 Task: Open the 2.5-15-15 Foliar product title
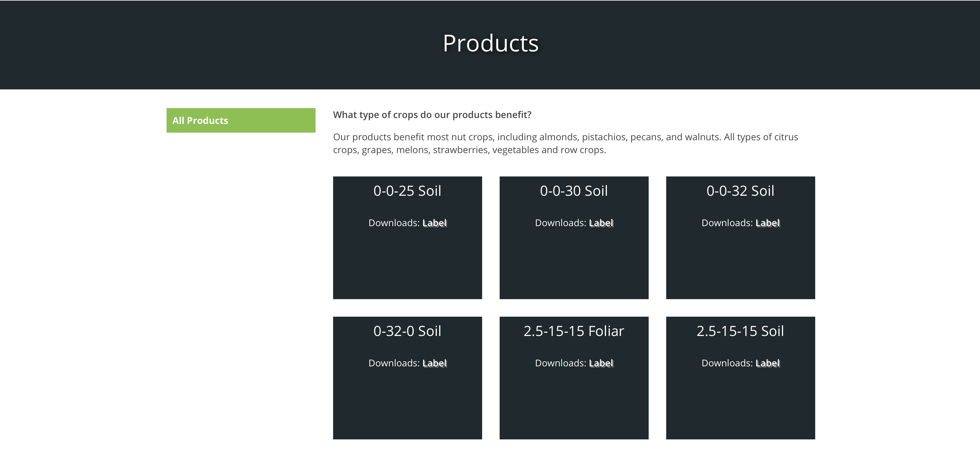point(574,331)
